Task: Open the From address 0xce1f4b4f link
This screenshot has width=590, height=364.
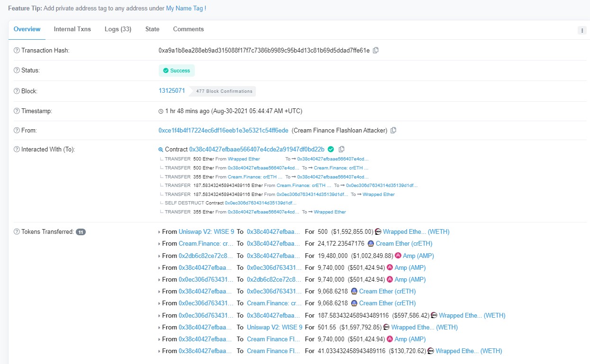Action: pos(223,130)
